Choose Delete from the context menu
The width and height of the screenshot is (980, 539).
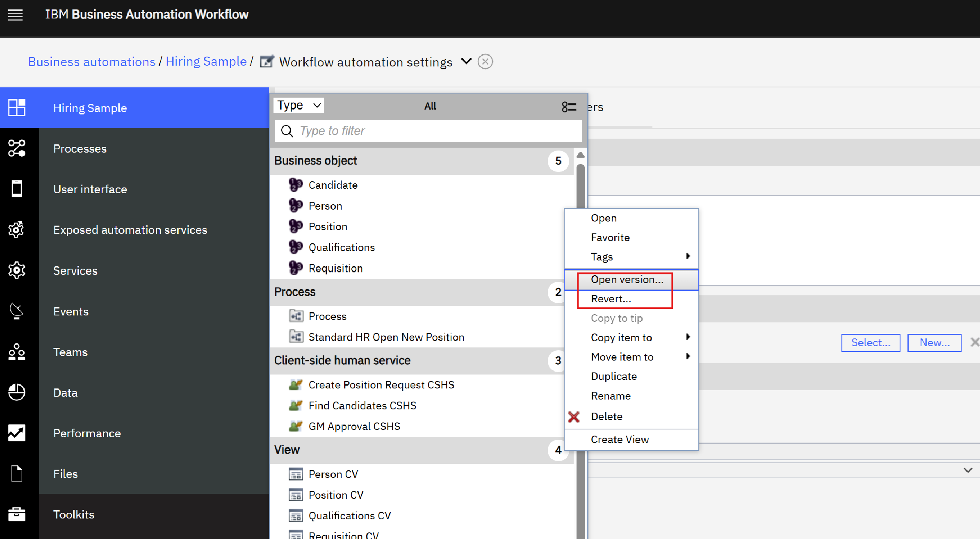pos(631,416)
